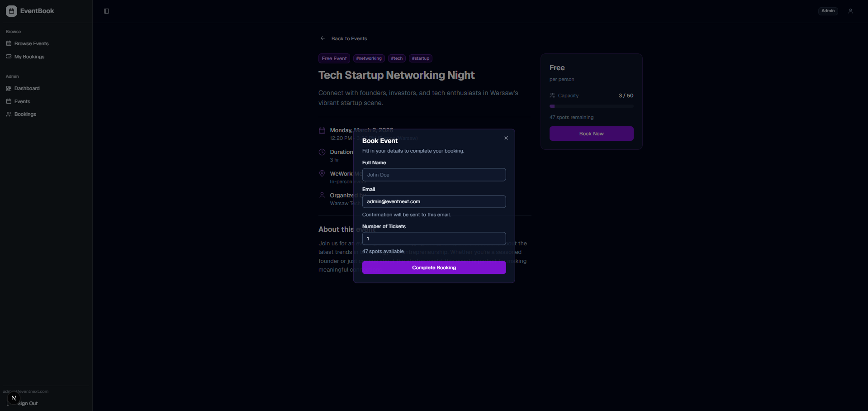Image resolution: width=868 pixels, height=411 pixels.
Task: Click the #tech tag
Action: point(396,58)
